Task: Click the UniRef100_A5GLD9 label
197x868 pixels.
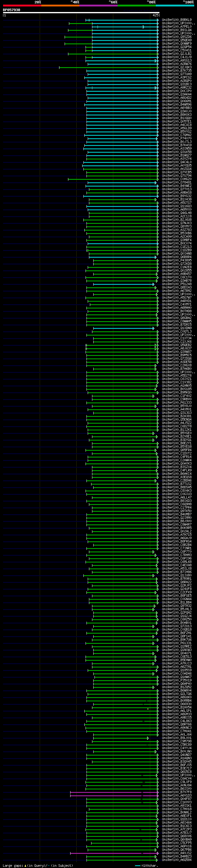Action: 176,128
